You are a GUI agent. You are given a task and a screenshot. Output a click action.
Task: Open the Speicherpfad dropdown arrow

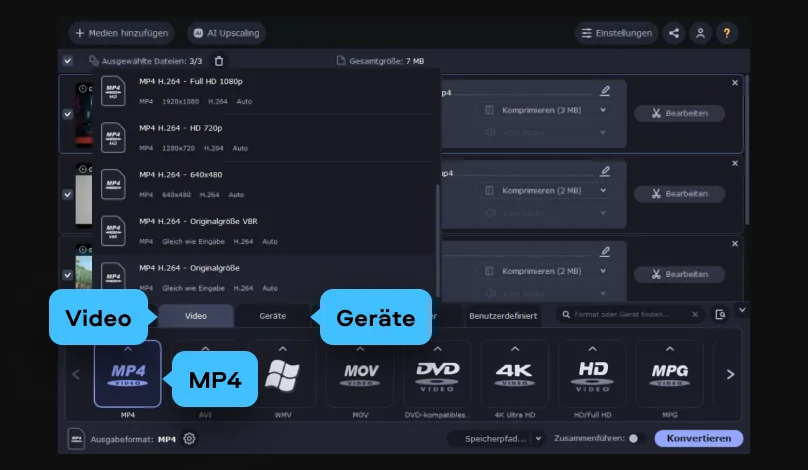coord(538,439)
